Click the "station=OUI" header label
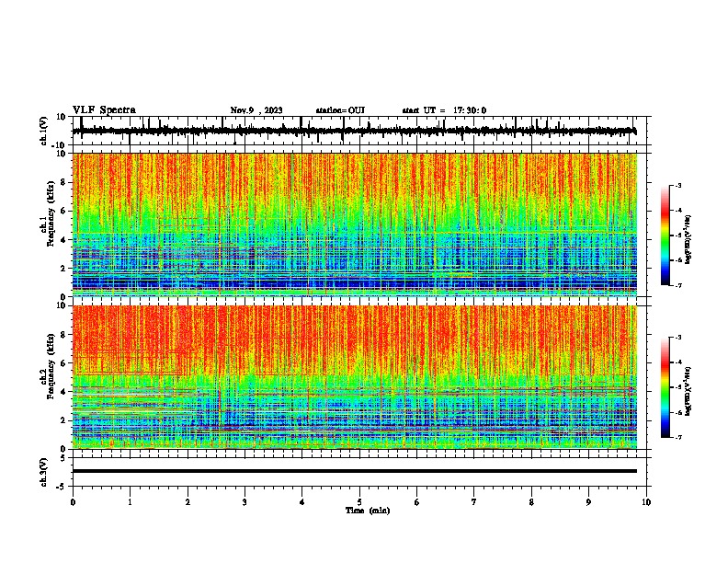The image size is (728, 563). 340,110
